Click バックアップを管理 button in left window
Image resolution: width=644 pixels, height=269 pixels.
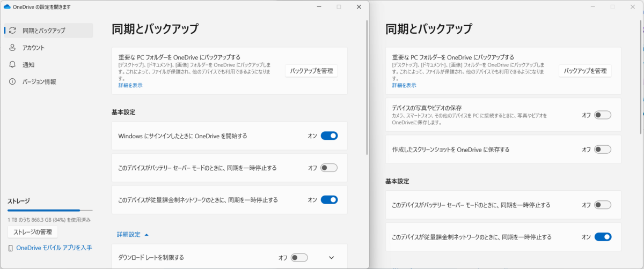click(x=312, y=71)
